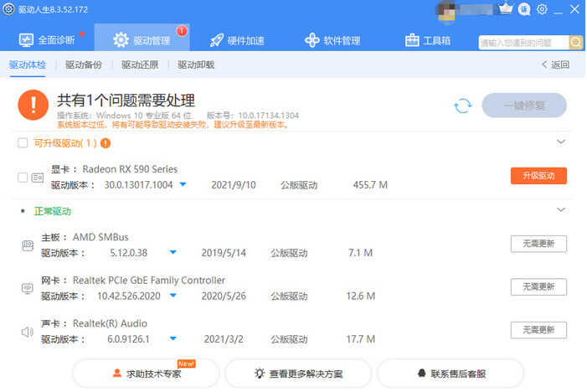Open the 驱动备份 sub-tab
587x392 pixels.
click(84, 64)
